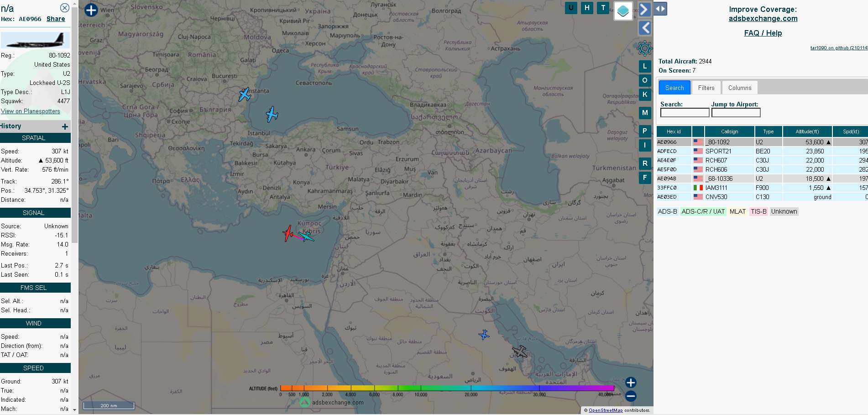Select the RCH606 aircraft row
The width and height of the screenshot is (868, 415).
coord(762,169)
